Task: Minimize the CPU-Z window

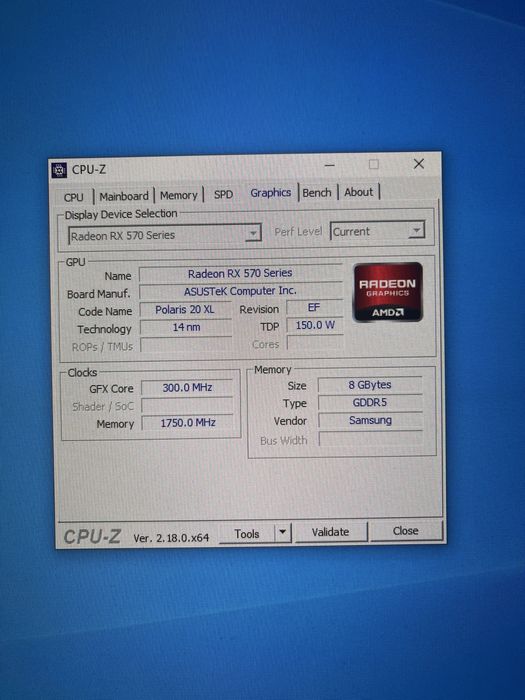Action: point(329,165)
